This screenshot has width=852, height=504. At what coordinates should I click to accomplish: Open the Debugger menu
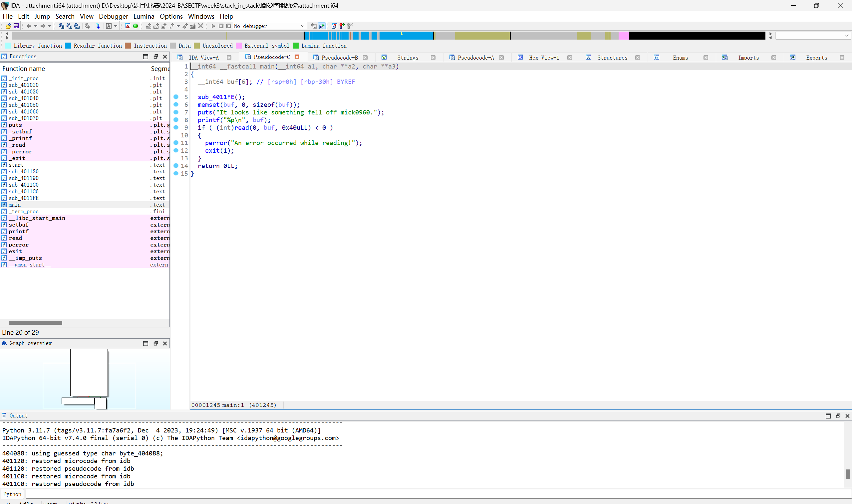113,16
